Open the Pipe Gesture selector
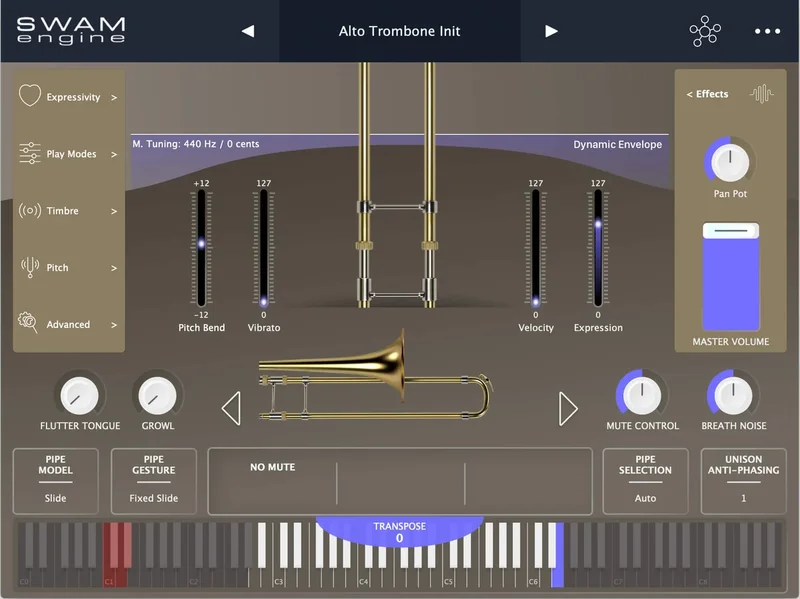 pyautogui.click(x=154, y=481)
